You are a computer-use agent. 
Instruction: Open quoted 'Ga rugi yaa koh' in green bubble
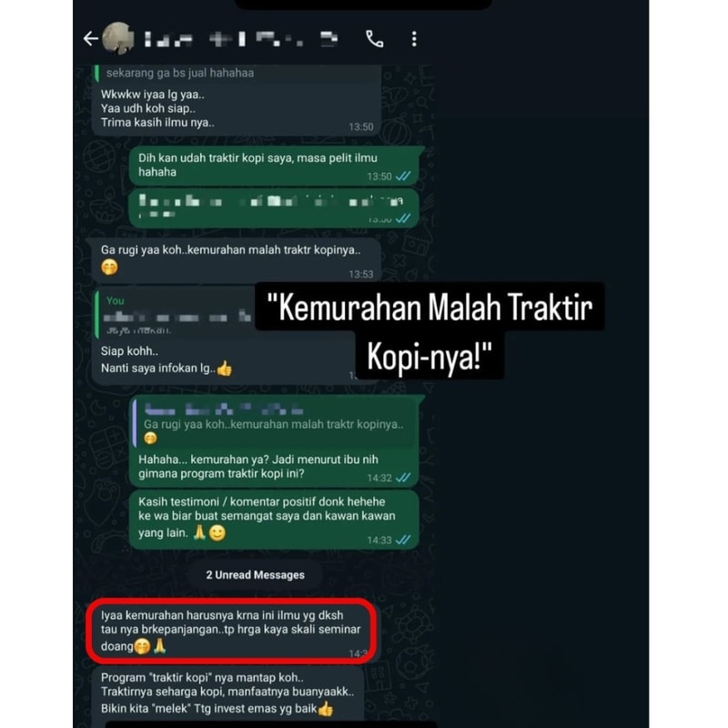(275, 423)
